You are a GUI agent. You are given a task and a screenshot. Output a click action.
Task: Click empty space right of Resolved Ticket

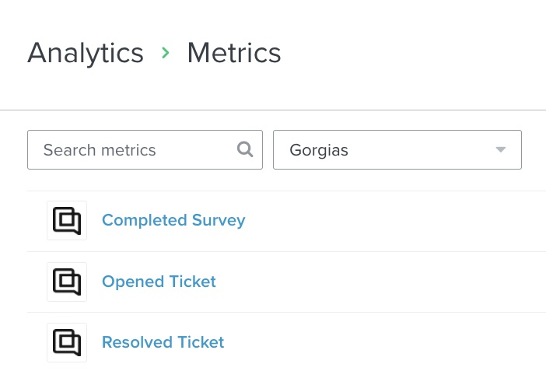point(383,342)
